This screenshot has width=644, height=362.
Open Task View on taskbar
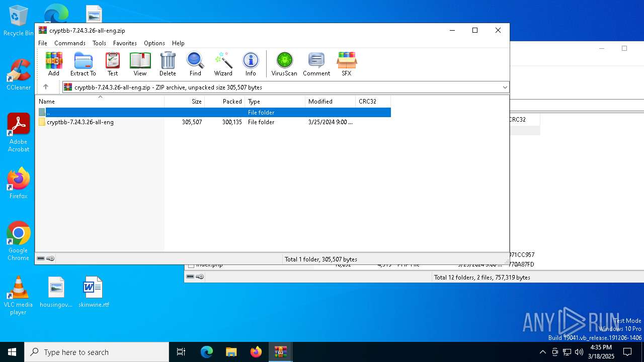[181, 352]
